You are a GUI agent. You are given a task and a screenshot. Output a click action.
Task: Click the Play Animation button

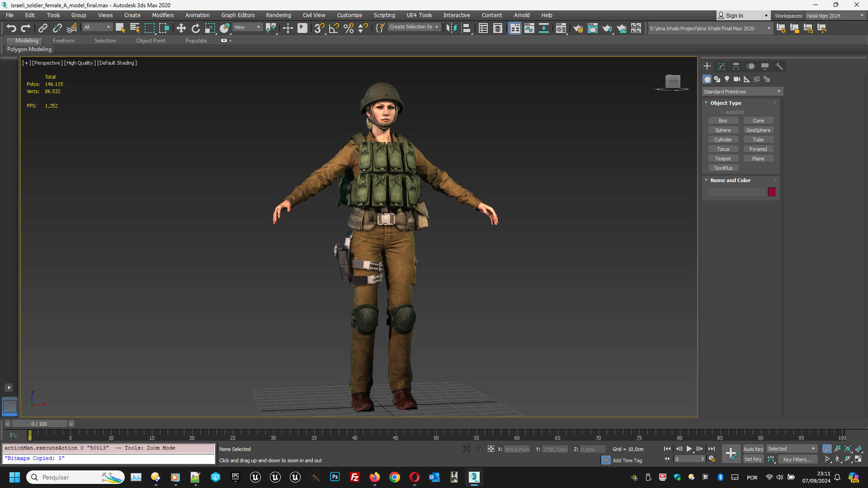click(x=689, y=449)
